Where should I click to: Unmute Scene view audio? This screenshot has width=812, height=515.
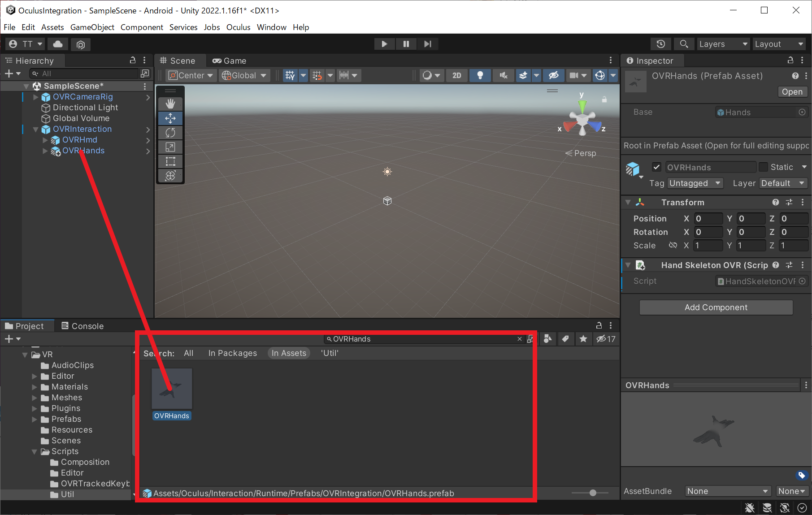(503, 75)
